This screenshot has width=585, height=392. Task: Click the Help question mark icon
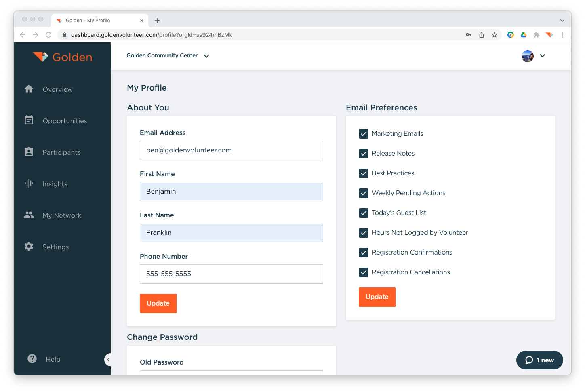32,359
